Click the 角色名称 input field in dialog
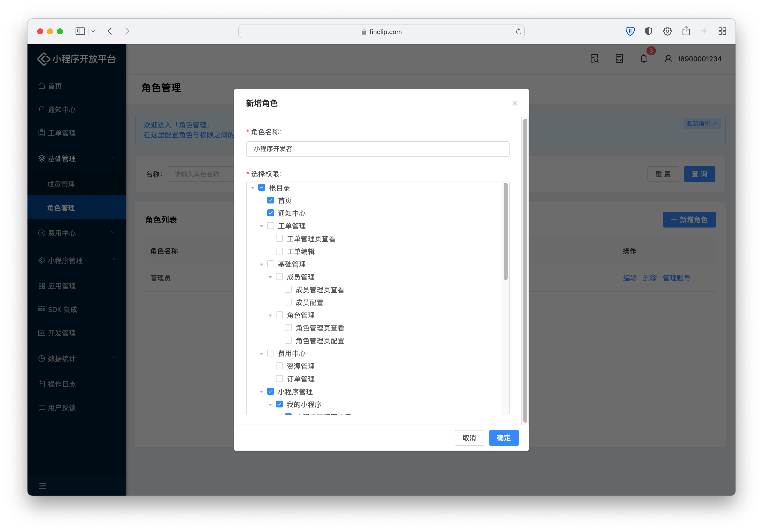This screenshot has width=763, height=532. coord(378,149)
